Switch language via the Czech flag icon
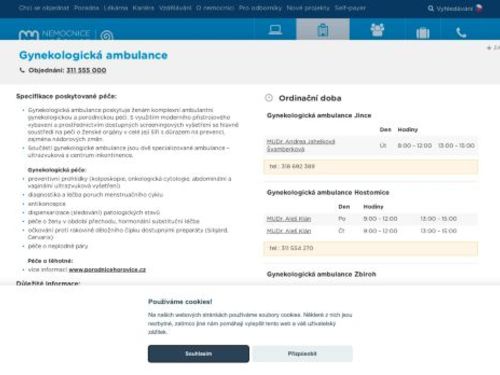The height and width of the screenshot is (375, 500). click(x=479, y=8)
